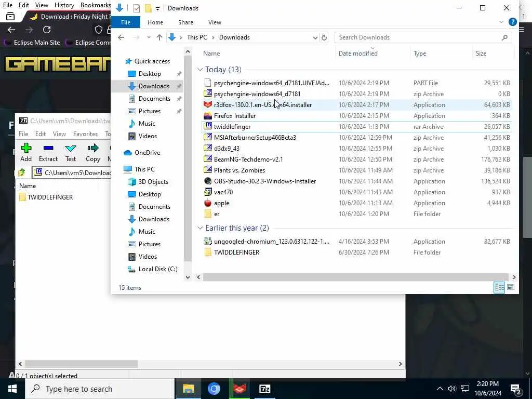Screen dimensions: 532x399
Task: Click the Explorer back arrow
Action: click(121, 37)
